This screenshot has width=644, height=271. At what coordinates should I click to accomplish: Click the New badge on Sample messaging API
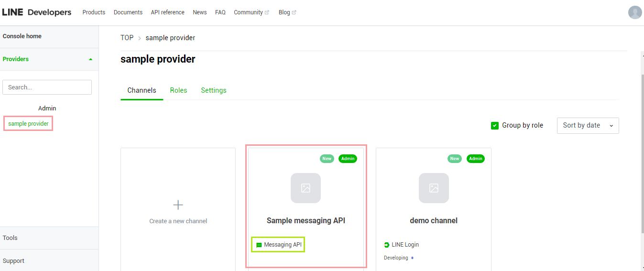[327, 159]
